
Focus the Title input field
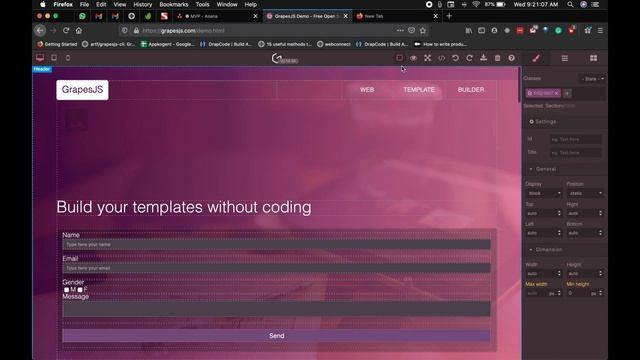(575, 153)
